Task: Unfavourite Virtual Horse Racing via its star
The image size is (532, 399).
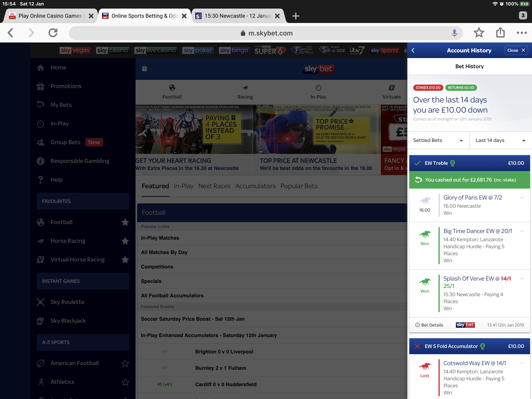Action: (x=125, y=260)
